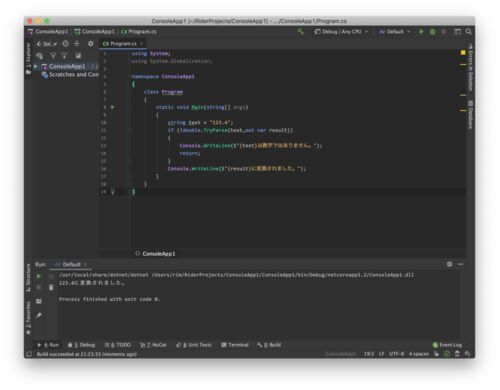The height and width of the screenshot is (390, 500).
Task: Open the 8: Unit Tests tool window button
Action: tap(194, 345)
